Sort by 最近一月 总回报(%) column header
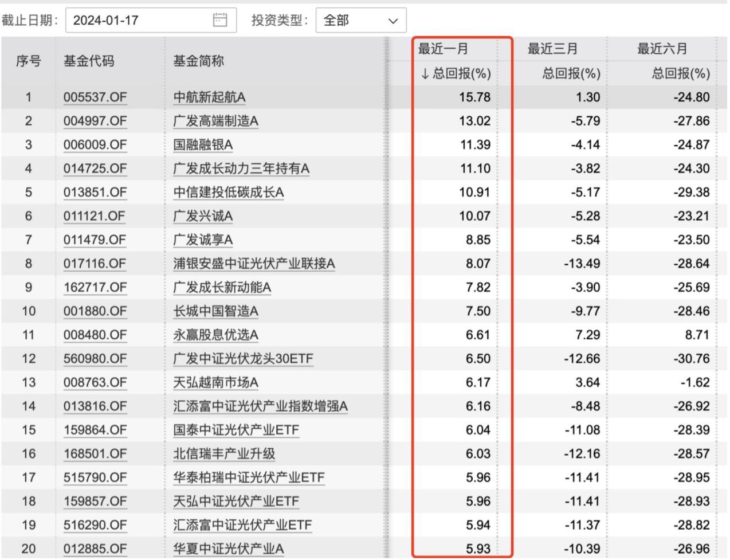The height and width of the screenshot is (560, 730). click(456, 73)
